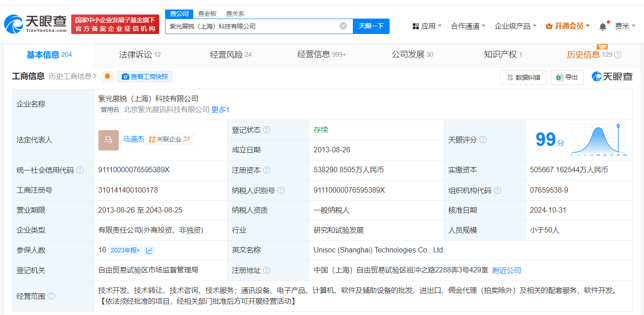Screen dimensions: 644x315
Task: Click the 99分 score value
Action: click(x=550, y=140)
